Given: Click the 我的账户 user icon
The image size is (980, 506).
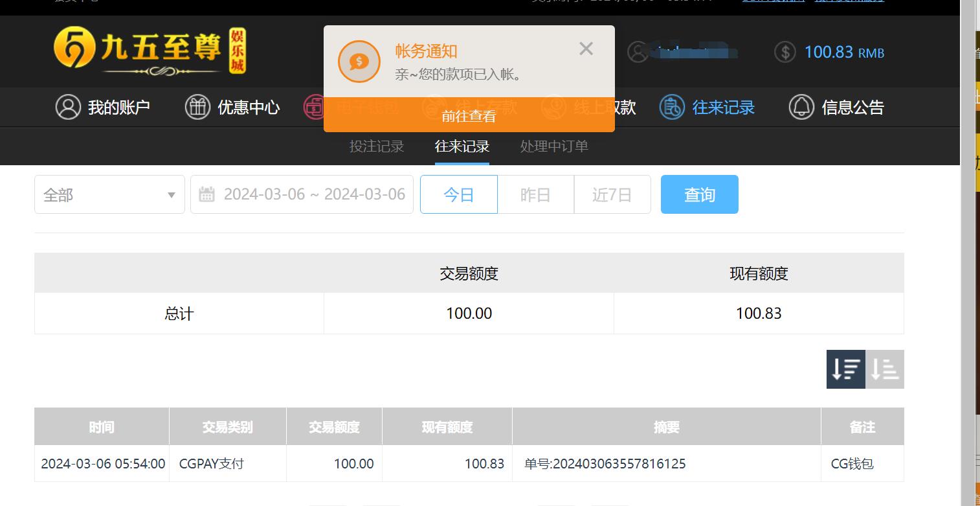Looking at the screenshot, I should click(x=68, y=107).
